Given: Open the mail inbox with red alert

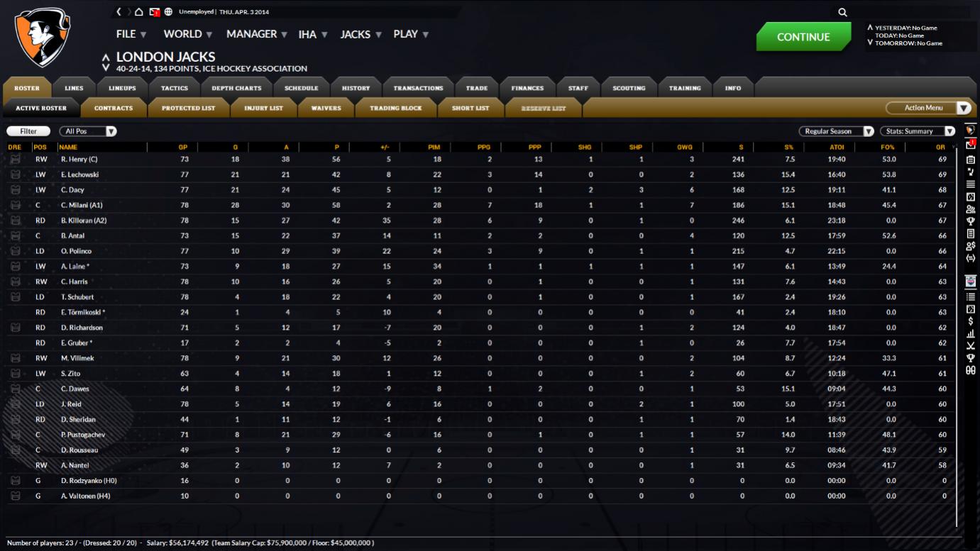Looking at the screenshot, I should point(154,12).
